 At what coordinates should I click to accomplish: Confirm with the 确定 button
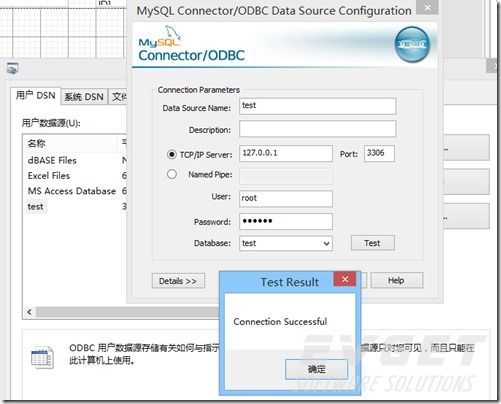[x=316, y=369]
